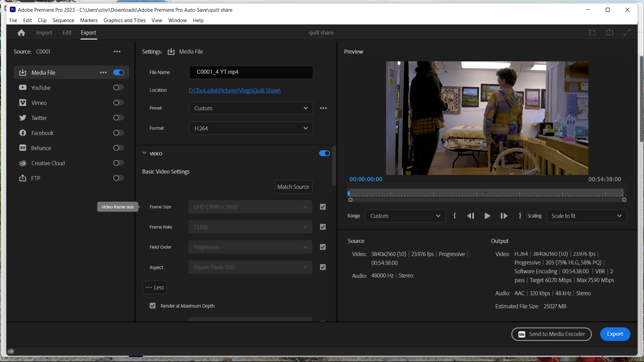Click the File Name input field

[x=251, y=72]
